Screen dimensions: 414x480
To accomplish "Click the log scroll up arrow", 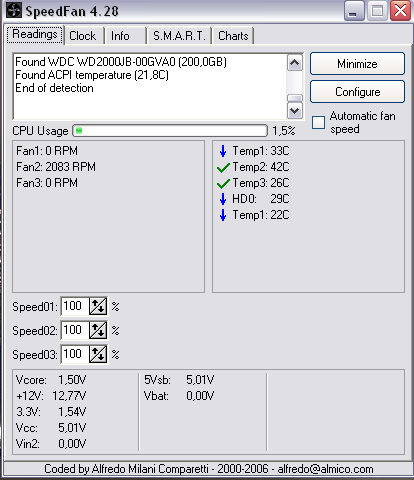I will point(295,63).
